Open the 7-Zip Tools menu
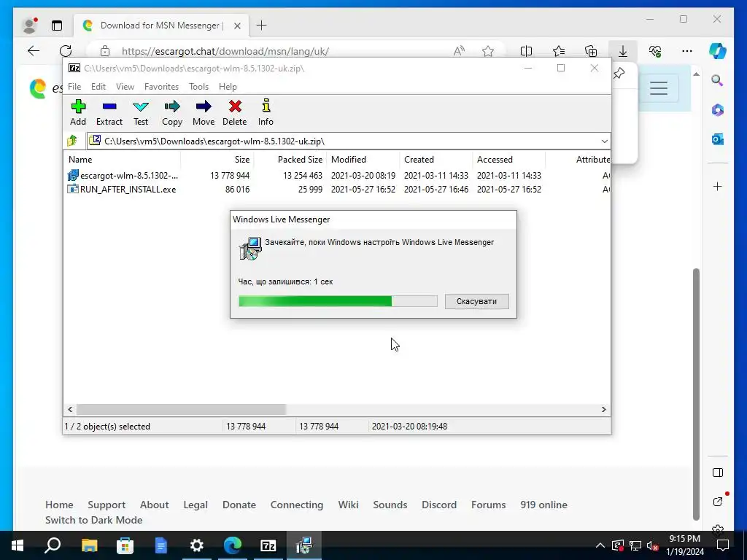Image resolution: width=747 pixels, height=560 pixels. (198, 87)
